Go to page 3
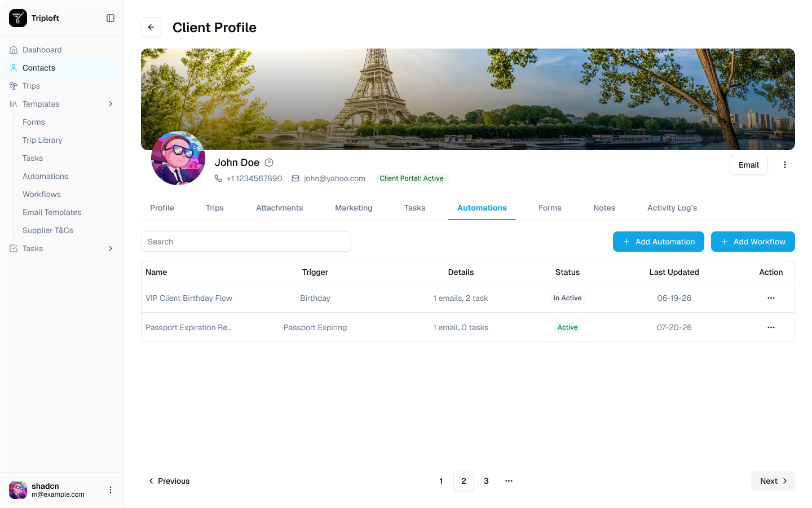Screen dimensions: 812x508 pyautogui.click(x=486, y=481)
